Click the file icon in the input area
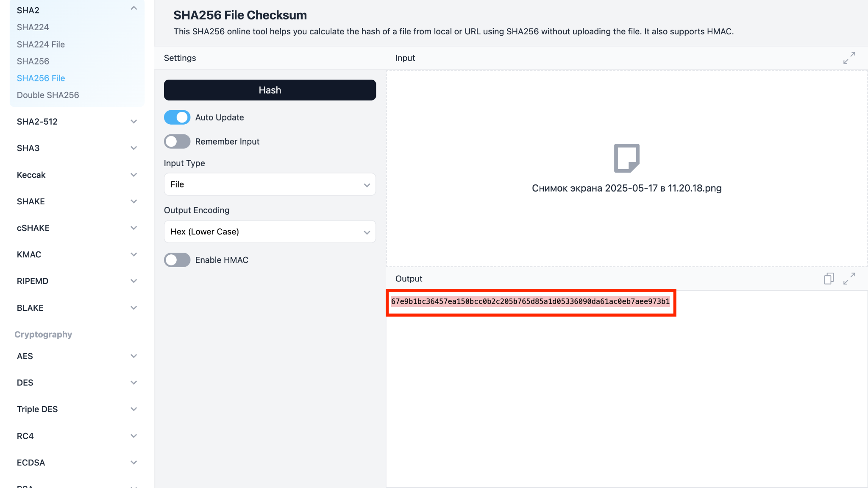 [626, 158]
